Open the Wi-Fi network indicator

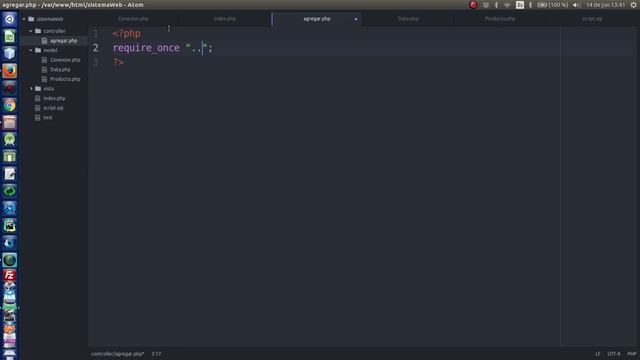coord(507,5)
